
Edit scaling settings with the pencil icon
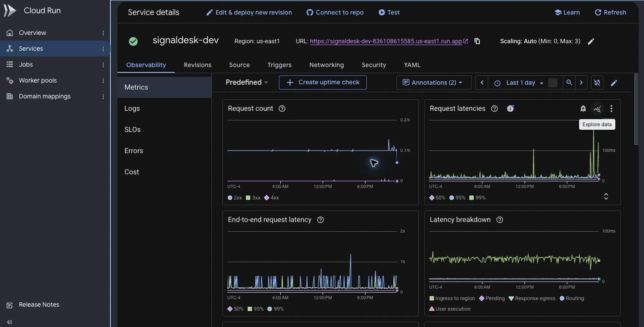tap(591, 41)
